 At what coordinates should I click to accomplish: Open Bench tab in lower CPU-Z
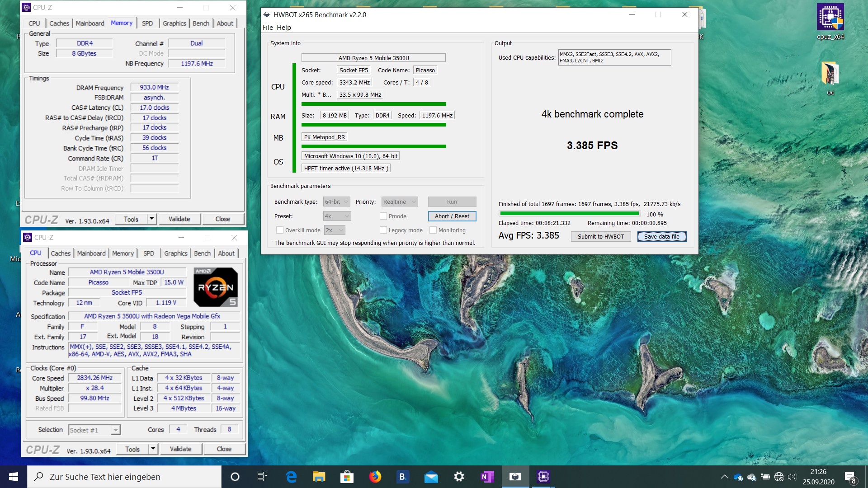203,253
